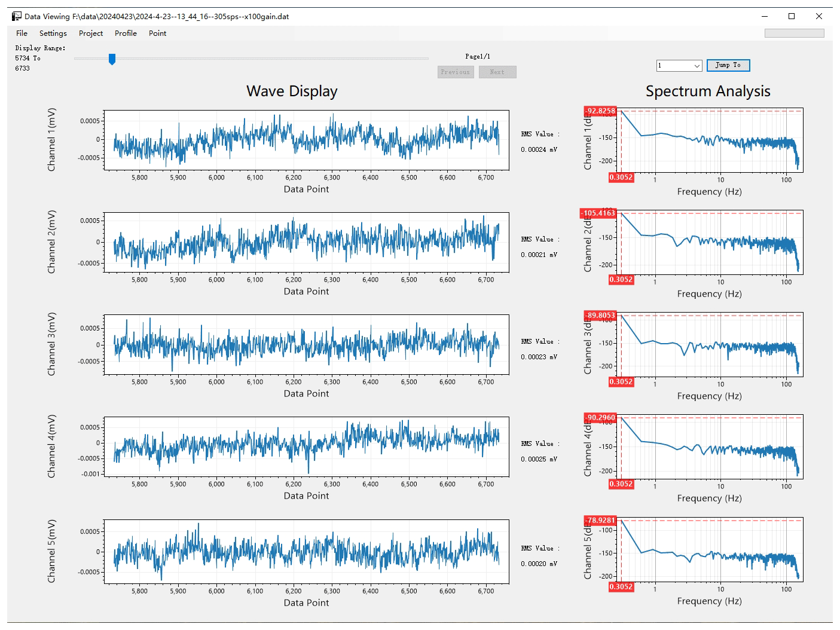This screenshot has width=840, height=630.
Task: Click the 0.3052 frequency cursor label on Channel 3
Action: pyautogui.click(x=621, y=382)
